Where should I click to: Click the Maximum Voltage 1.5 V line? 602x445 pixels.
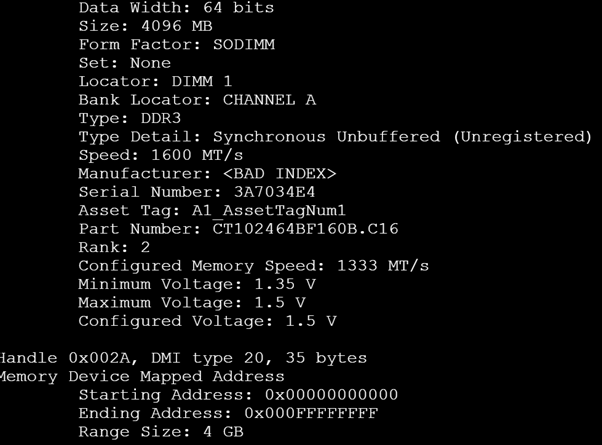(192, 302)
